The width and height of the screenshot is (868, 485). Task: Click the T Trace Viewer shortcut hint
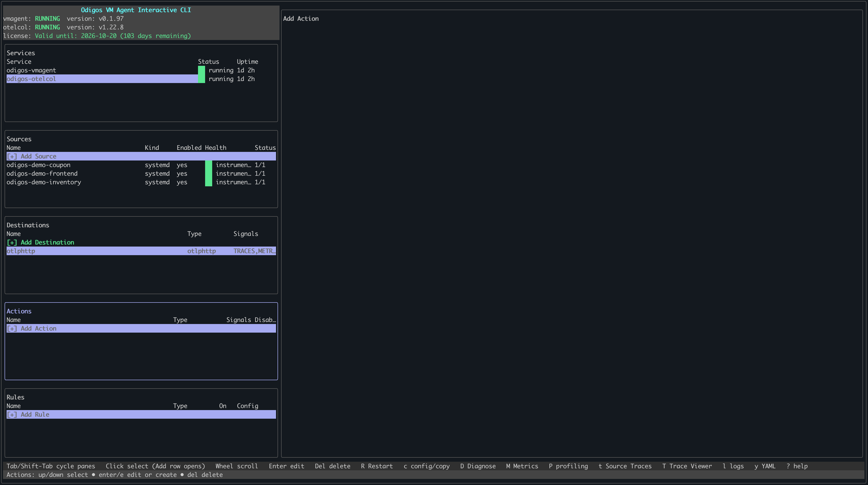[687, 466]
